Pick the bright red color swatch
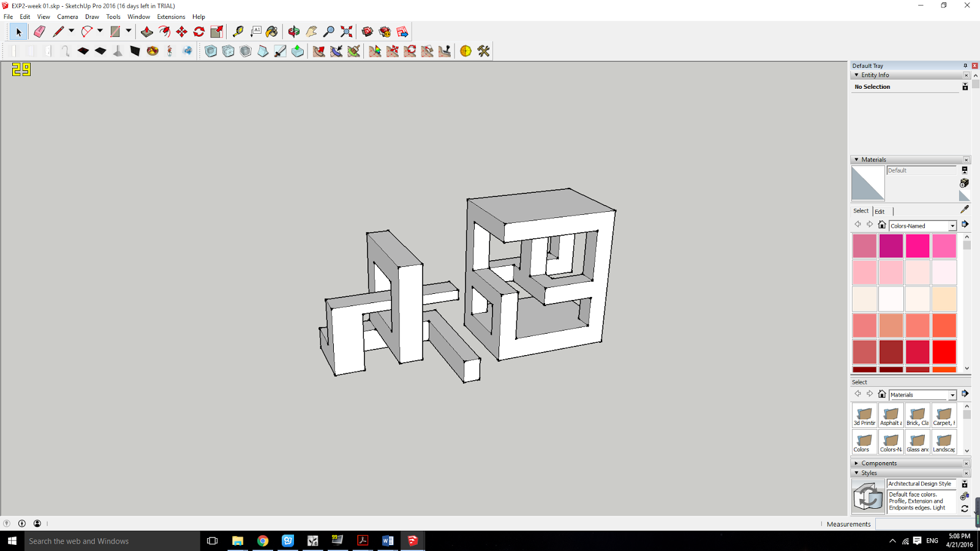This screenshot has width=980, height=551. (x=944, y=352)
